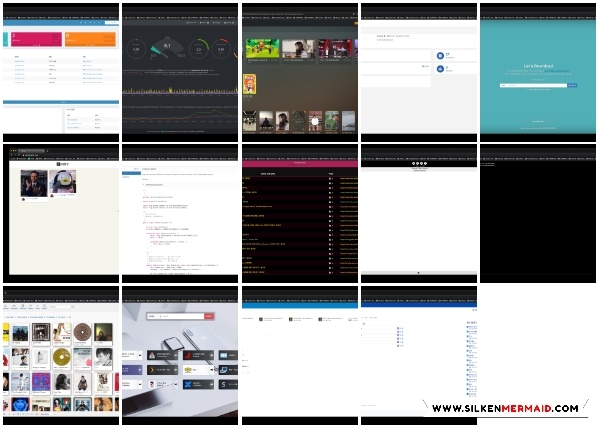Viewport: 600px width, 428px height.
Task: Open the dark tile with the monitor icon
Action: tap(228, 370)
